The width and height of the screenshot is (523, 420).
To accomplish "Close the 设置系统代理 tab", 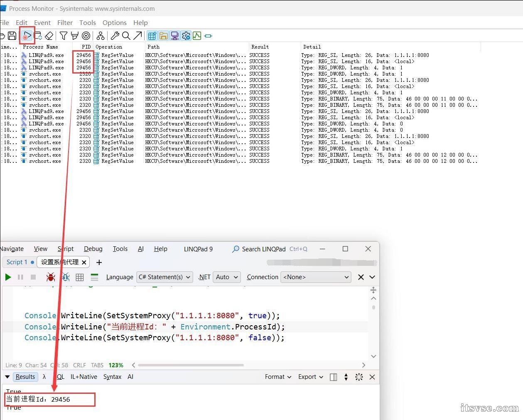I will pyautogui.click(x=84, y=262).
